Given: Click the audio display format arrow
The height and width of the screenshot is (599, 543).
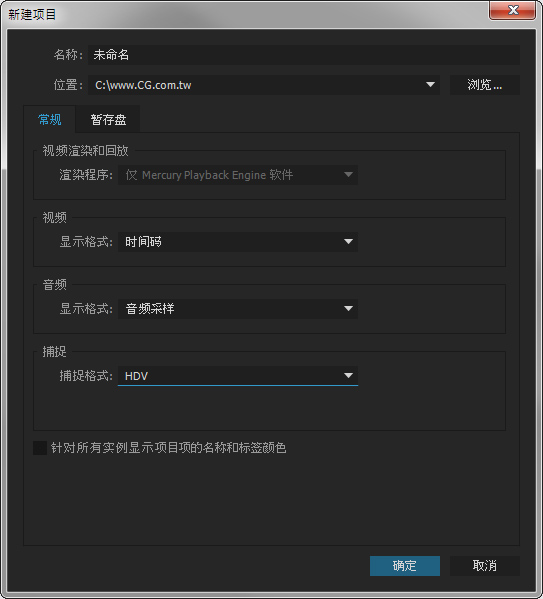Looking at the screenshot, I should coord(348,308).
